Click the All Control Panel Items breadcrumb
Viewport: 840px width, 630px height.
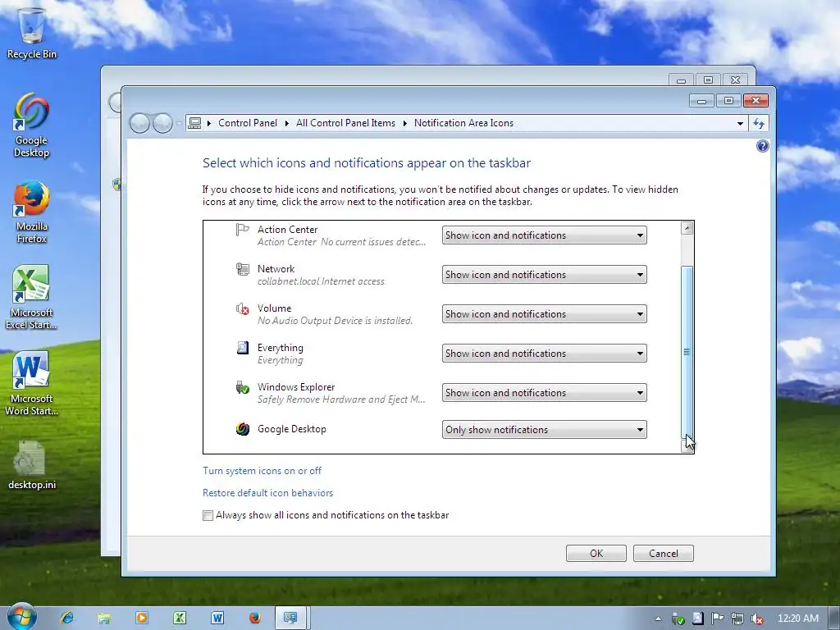(x=345, y=123)
